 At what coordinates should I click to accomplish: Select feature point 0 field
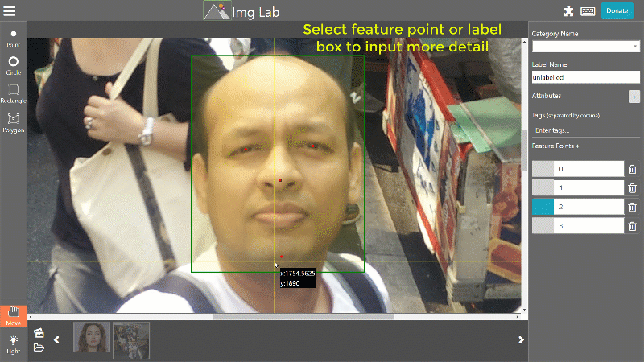click(x=588, y=169)
